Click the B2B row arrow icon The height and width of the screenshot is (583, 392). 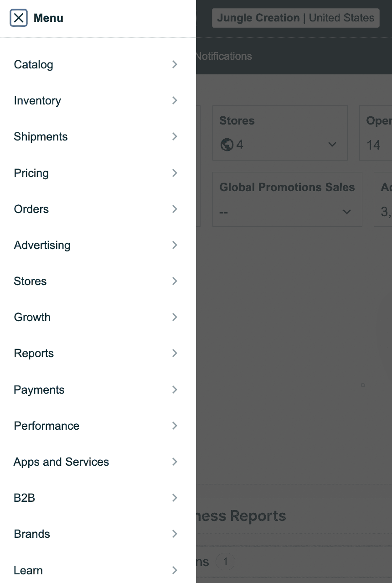coord(175,498)
